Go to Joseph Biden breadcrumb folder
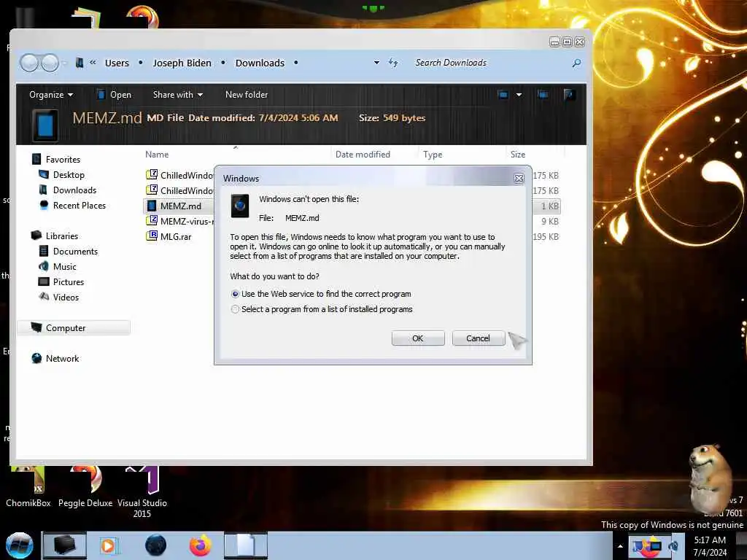This screenshot has width=747, height=560. click(182, 63)
